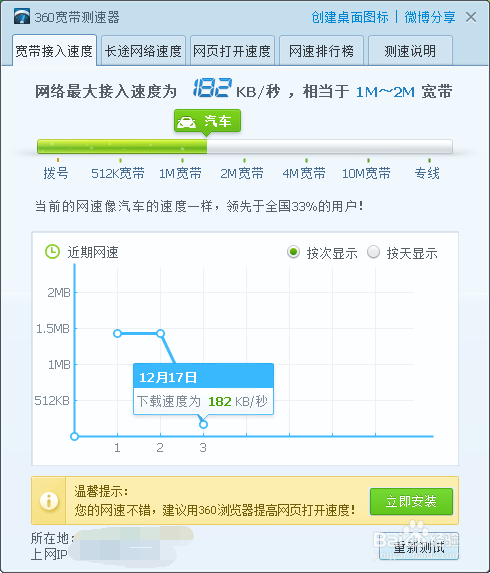Click the 创建桌面图标 link

tap(350, 17)
